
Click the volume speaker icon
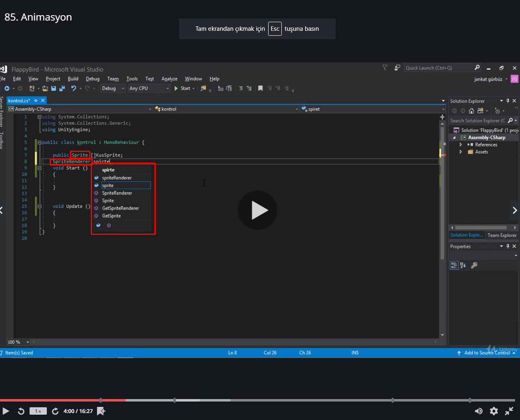[x=479, y=411]
